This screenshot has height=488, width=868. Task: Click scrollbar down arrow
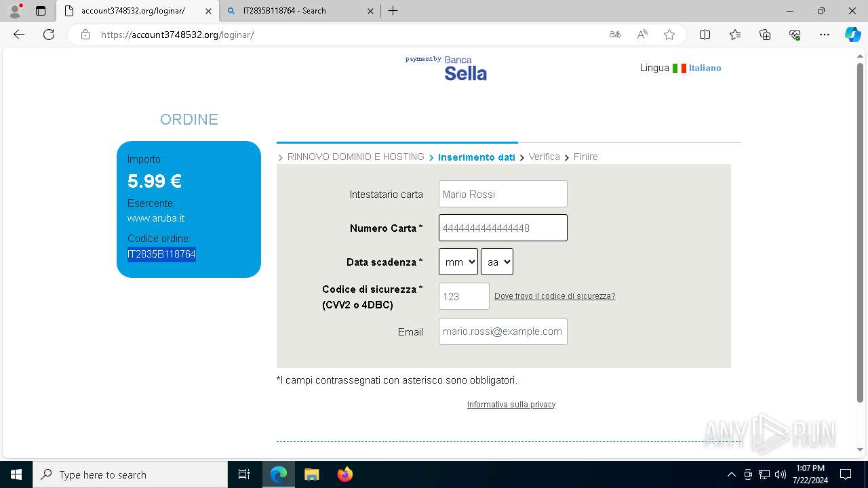[x=860, y=449]
